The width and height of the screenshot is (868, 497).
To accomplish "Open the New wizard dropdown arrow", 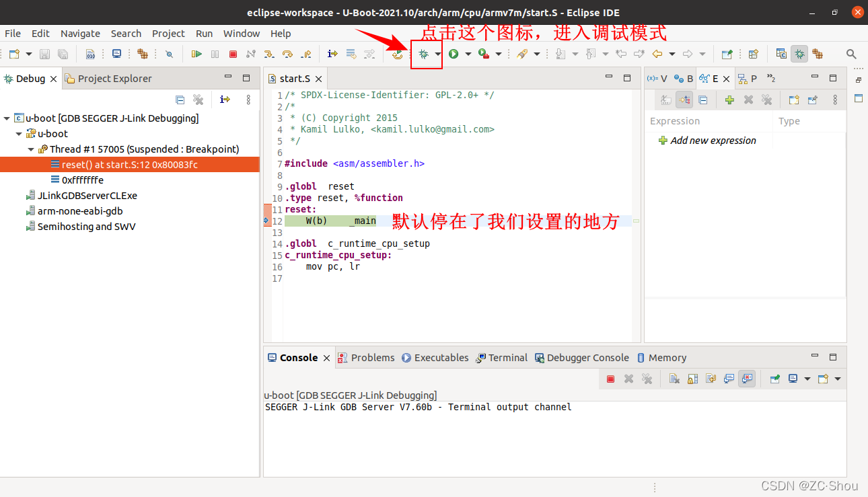I will [28, 54].
